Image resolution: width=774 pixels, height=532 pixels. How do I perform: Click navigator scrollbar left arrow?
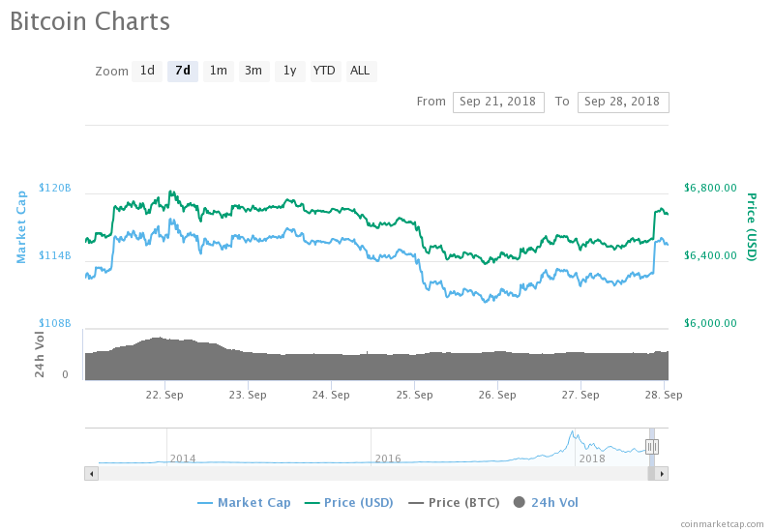(x=91, y=474)
